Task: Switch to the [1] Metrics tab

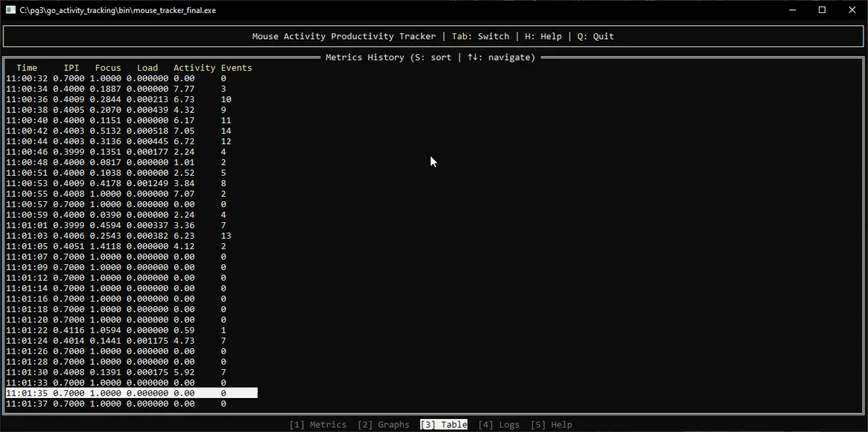Action: pyautogui.click(x=318, y=425)
